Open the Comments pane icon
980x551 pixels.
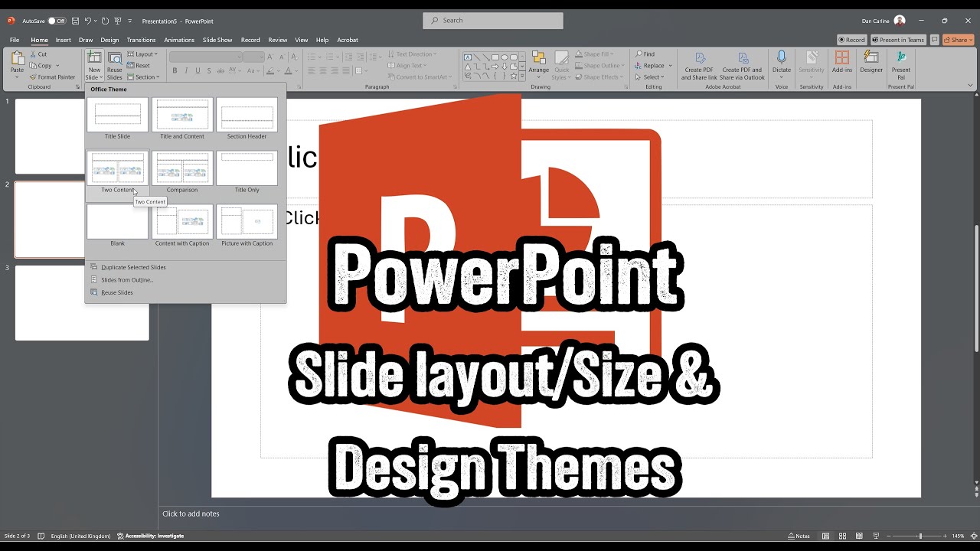pyautogui.click(x=934, y=40)
